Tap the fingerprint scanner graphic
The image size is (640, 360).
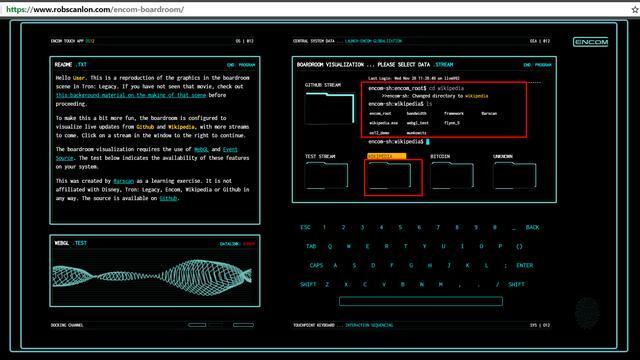point(587,313)
